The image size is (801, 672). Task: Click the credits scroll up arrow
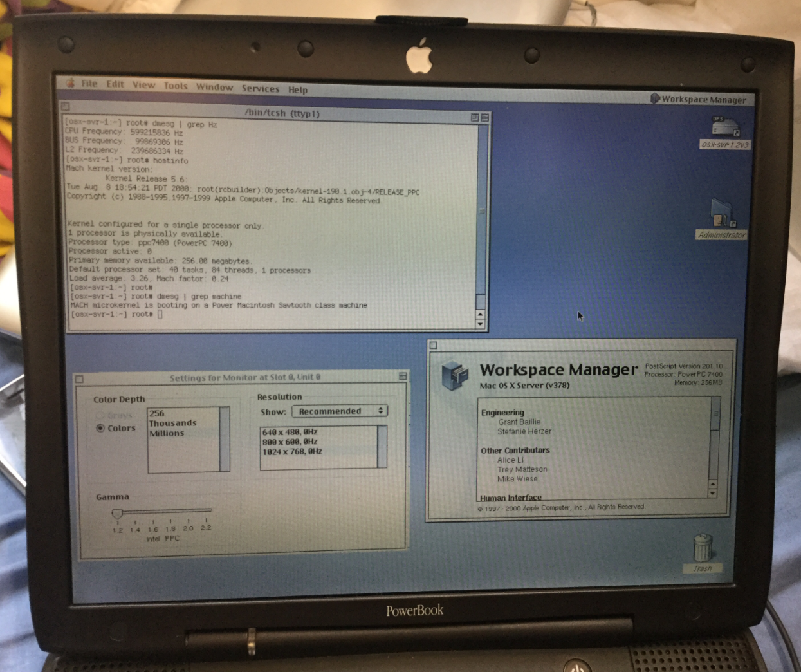712,484
